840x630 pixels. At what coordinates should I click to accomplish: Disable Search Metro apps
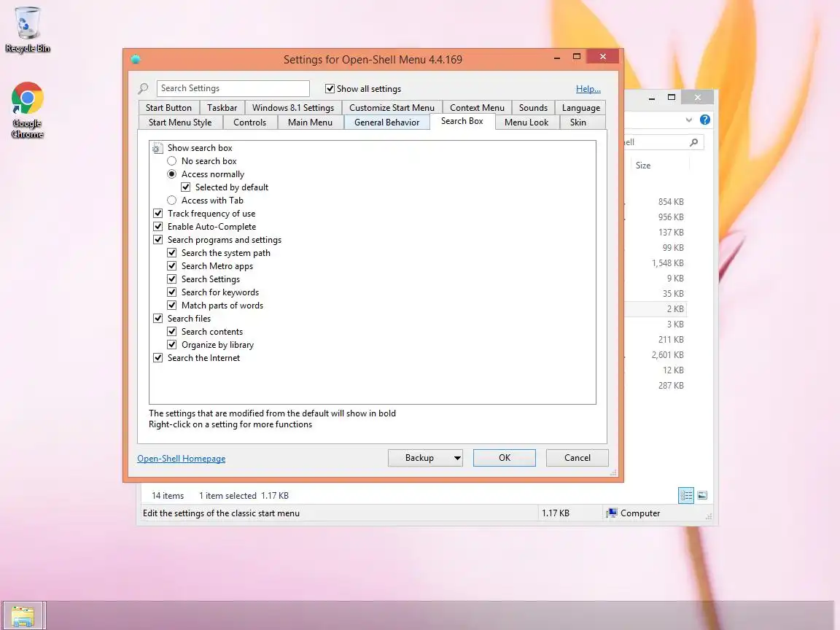(171, 265)
